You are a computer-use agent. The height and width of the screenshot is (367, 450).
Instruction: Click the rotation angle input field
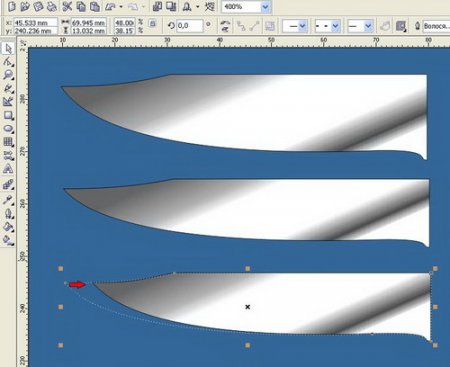coord(190,26)
